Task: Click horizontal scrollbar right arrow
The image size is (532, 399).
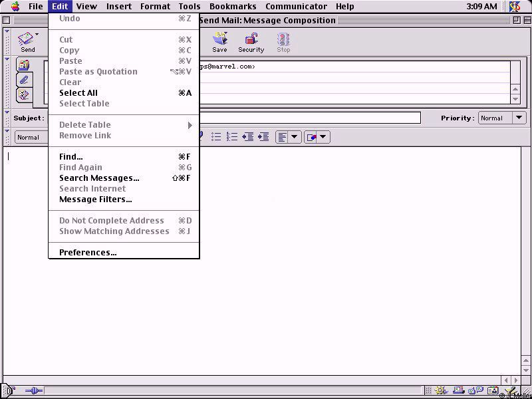Action: 516,380
